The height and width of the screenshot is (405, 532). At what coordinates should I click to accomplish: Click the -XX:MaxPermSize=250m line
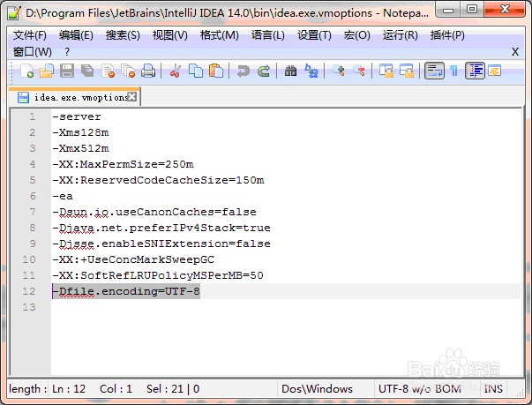(123, 164)
